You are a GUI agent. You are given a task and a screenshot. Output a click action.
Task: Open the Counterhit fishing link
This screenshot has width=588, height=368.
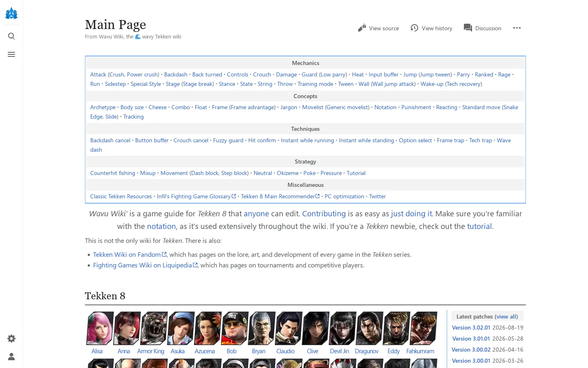pos(113,173)
